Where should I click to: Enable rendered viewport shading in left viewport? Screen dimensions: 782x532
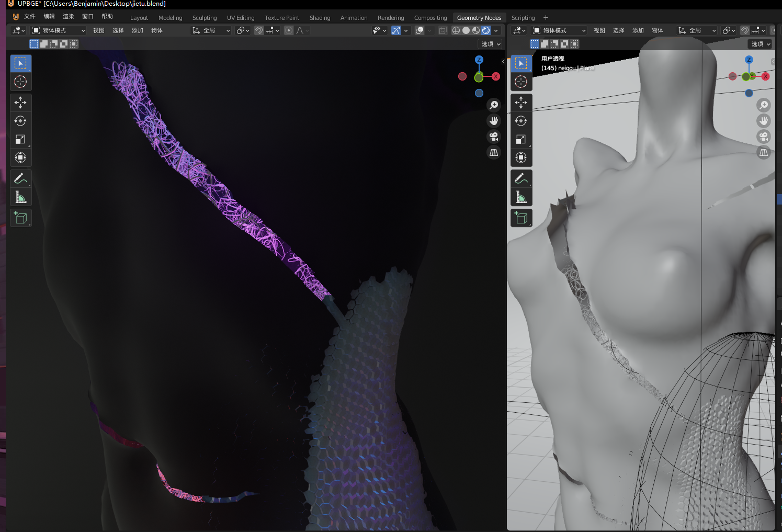coord(486,30)
